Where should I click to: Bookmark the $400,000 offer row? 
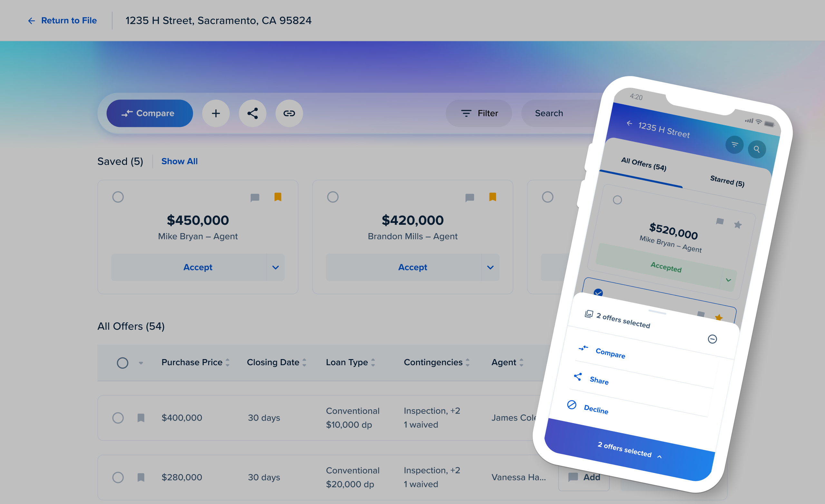141,418
